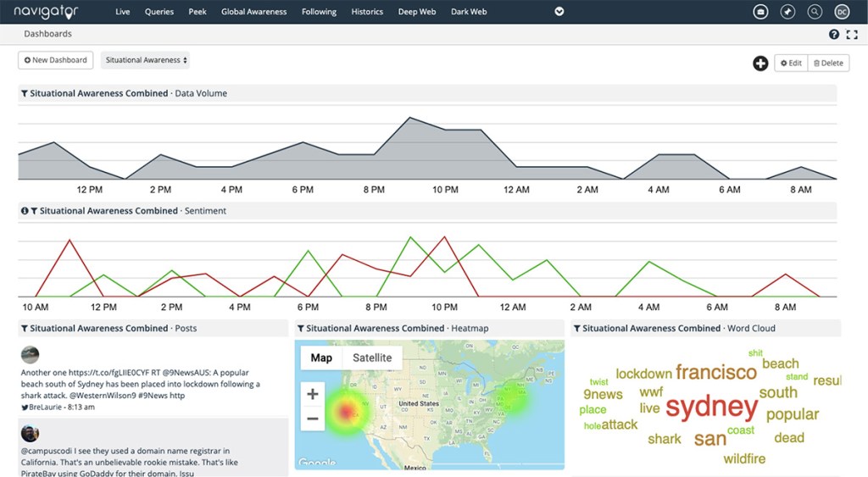Open the briefcase icon in header
Viewport: 868px width, 477px height.
click(x=760, y=12)
